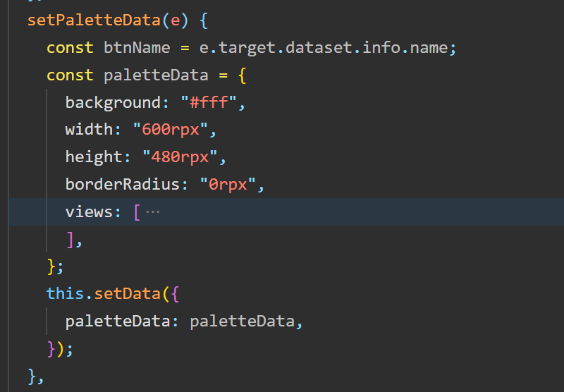Click the name property in e.target.dataset.info.name

pos(429,48)
